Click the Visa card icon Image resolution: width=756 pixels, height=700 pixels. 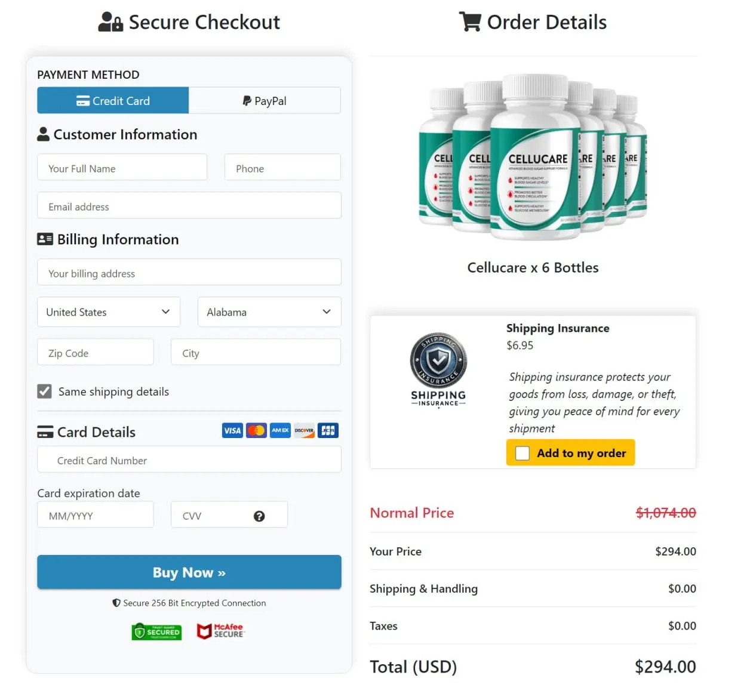pyautogui.click(x=232, y=430)
